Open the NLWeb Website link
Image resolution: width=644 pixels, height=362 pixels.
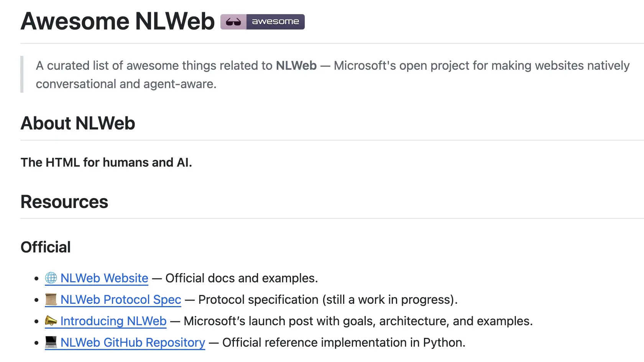pyautogui.click(x=104, y=278)
